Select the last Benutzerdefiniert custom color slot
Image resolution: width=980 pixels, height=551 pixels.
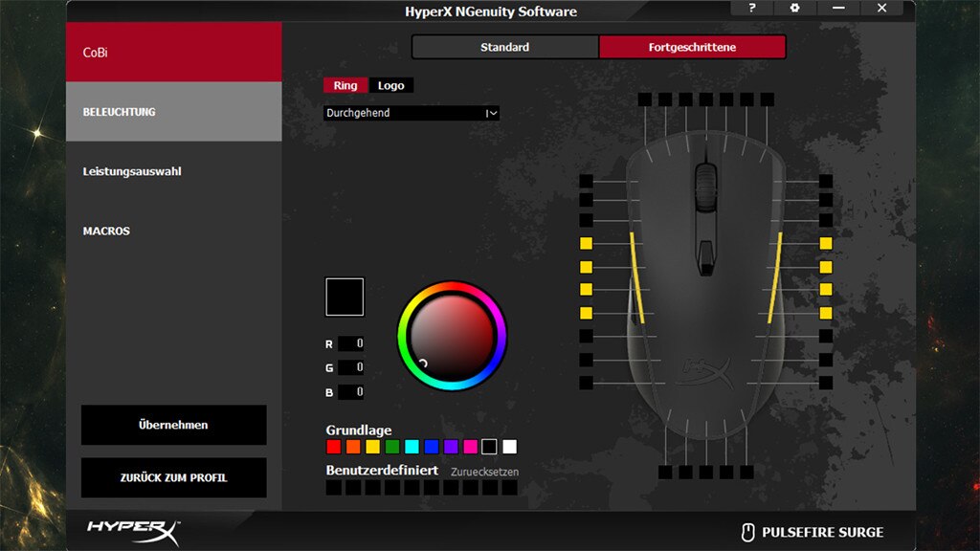(509, 487)
